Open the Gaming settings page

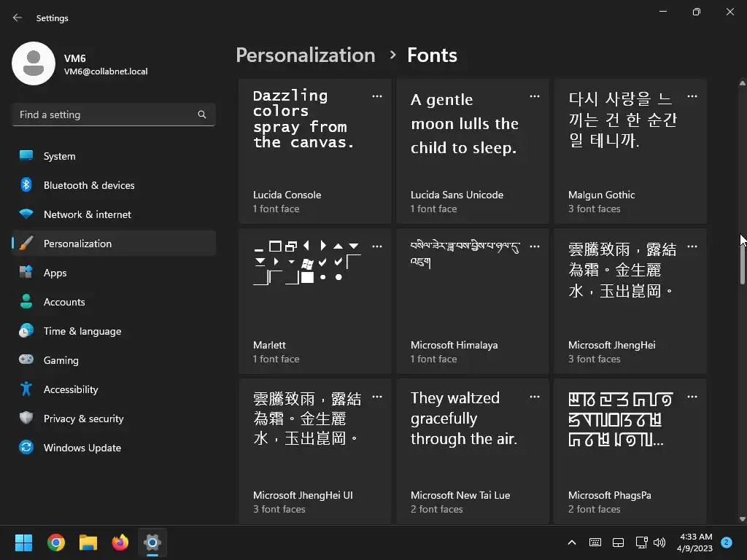click(x=114, y=360)
